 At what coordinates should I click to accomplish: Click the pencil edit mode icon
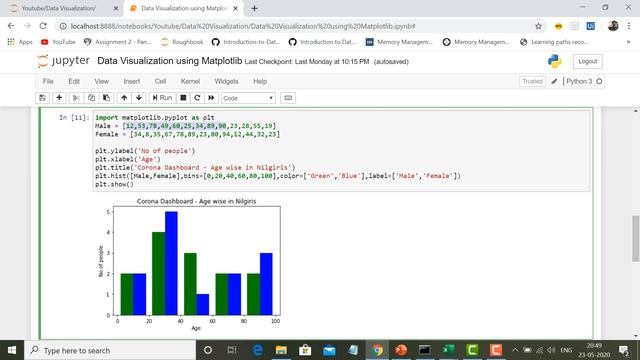pyautogui.click(x=554, y=81)
